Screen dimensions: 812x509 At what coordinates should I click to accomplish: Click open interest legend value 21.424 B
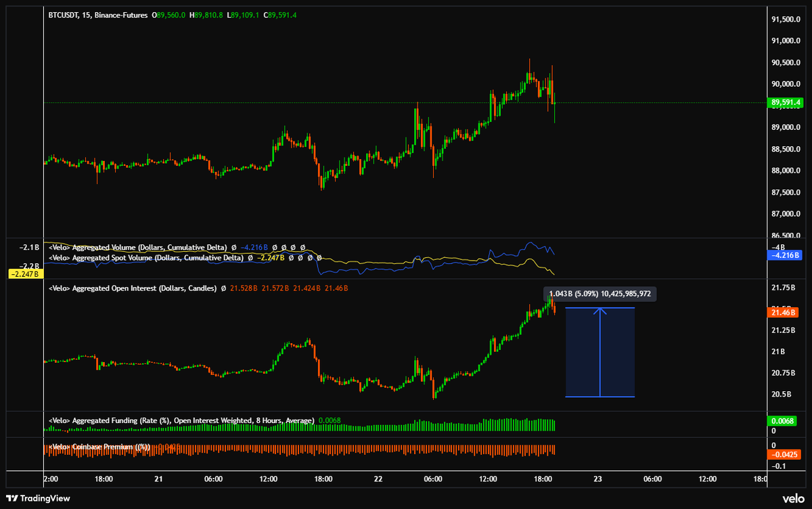[306, 289]
